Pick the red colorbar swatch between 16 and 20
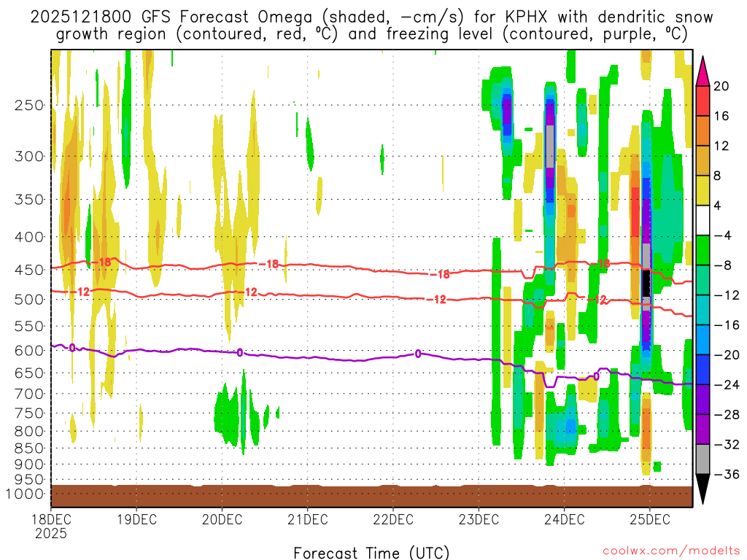The height and width of the screenshot is (560, 747). coord(703,101)
